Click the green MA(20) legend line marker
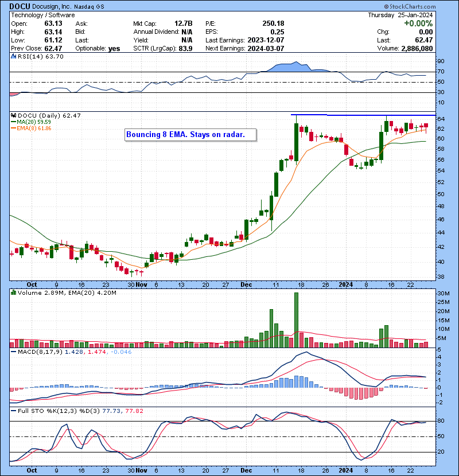The height and width of the screenshot is (476, 459). tap(13, 122)
